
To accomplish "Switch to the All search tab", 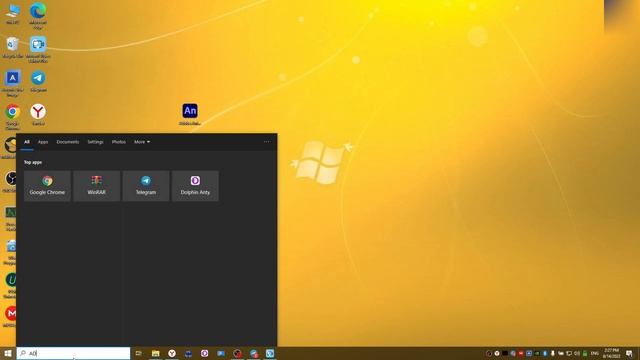I will [x=27, y=142].
